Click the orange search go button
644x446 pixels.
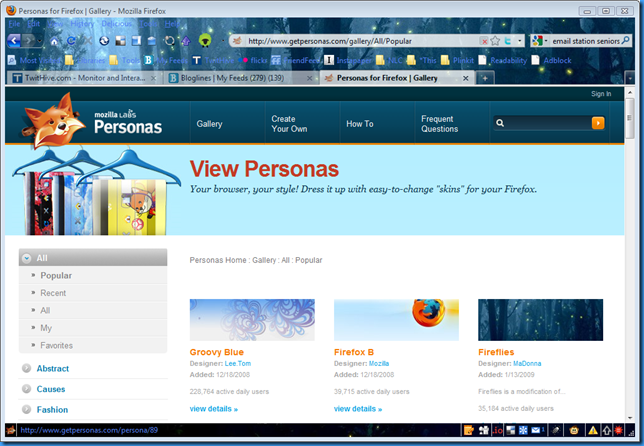click(x=598, y=123)
